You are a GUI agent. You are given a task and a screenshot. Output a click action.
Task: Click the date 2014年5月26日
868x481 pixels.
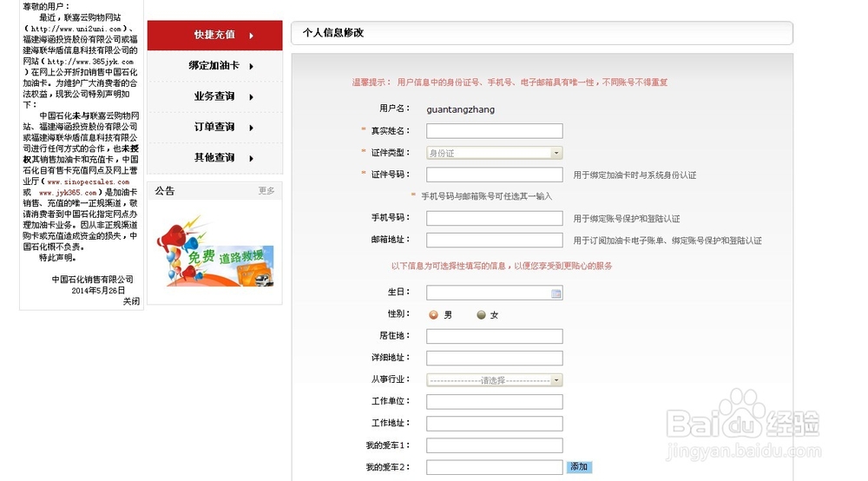pos(98,291)
